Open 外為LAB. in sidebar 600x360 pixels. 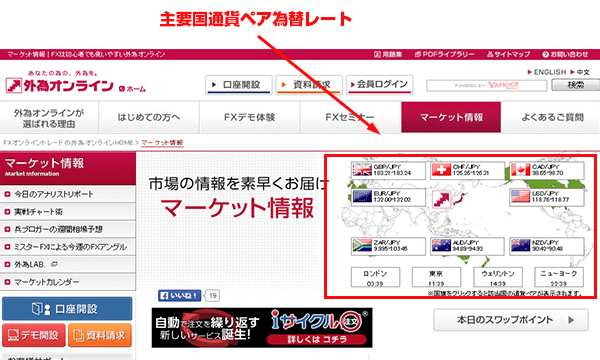click(68, 264)
